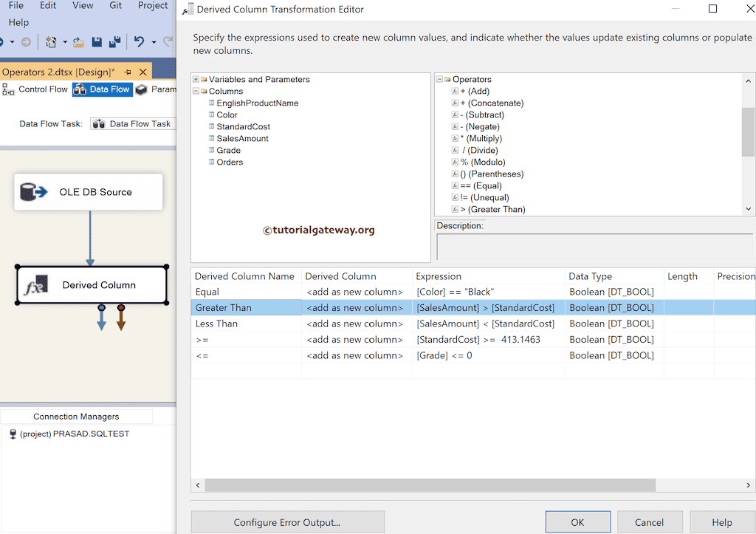
Task: Select the + (Add) operator
Action: (x=475, y=91)
